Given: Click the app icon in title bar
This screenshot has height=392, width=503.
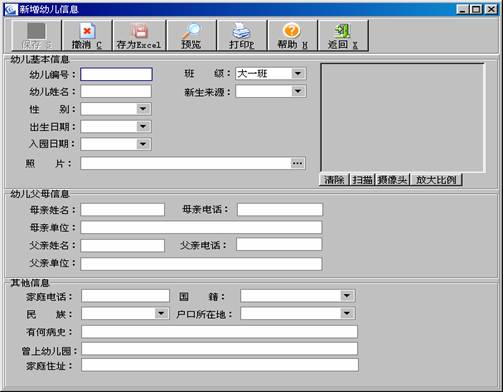Looking at the screenshot, I should coord(11,9).
